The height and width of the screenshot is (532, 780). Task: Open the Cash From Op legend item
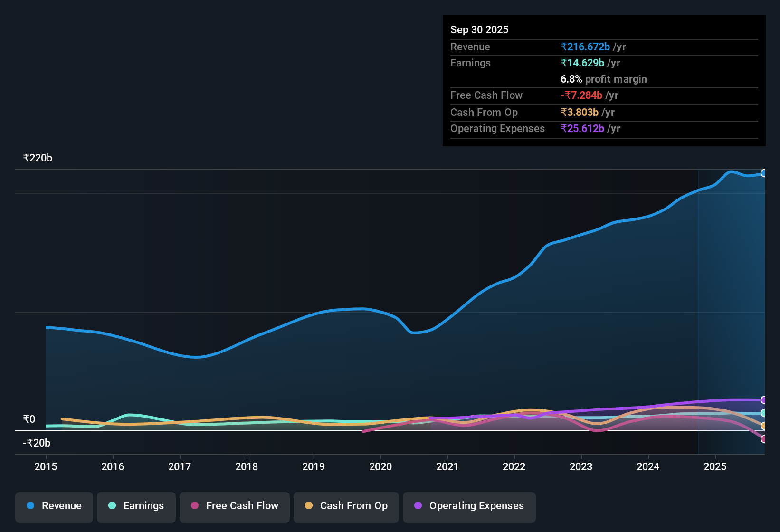pyautogui.click(x=346, y=507)
